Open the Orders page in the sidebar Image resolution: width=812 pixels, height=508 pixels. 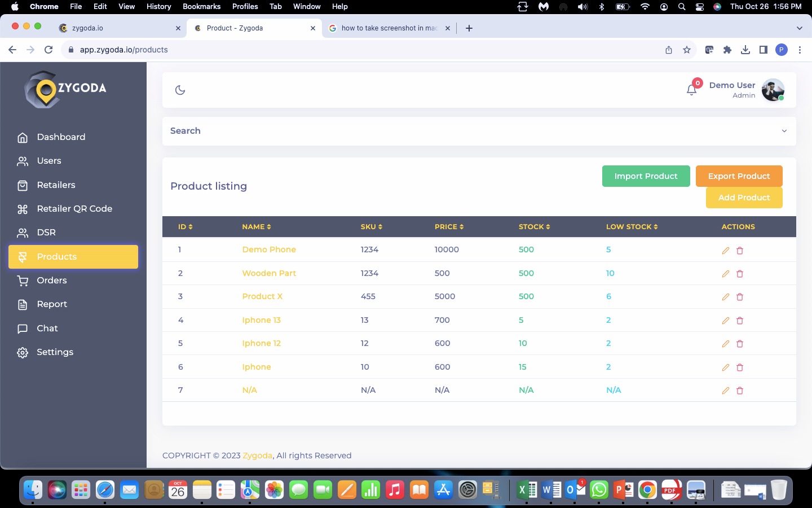pos(51,281)
